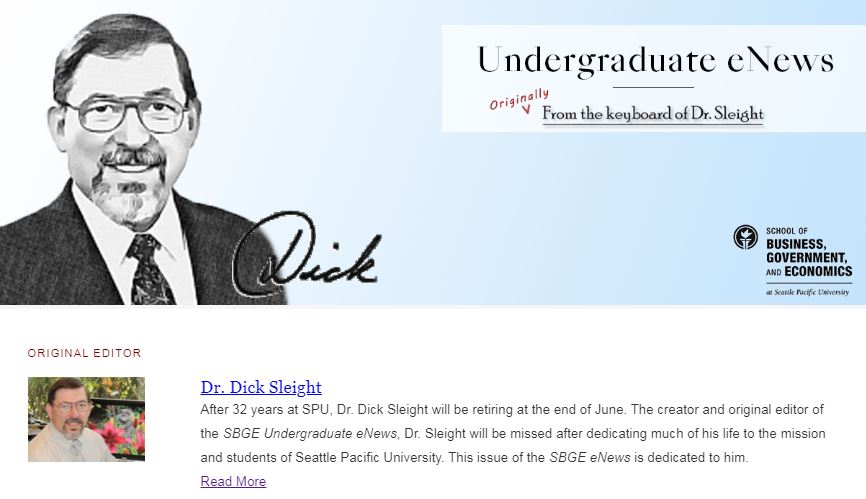Open the "Dr. Dick Sleight" headline link
The height and width of the screenshot is (499, 866).
[261, 387]
